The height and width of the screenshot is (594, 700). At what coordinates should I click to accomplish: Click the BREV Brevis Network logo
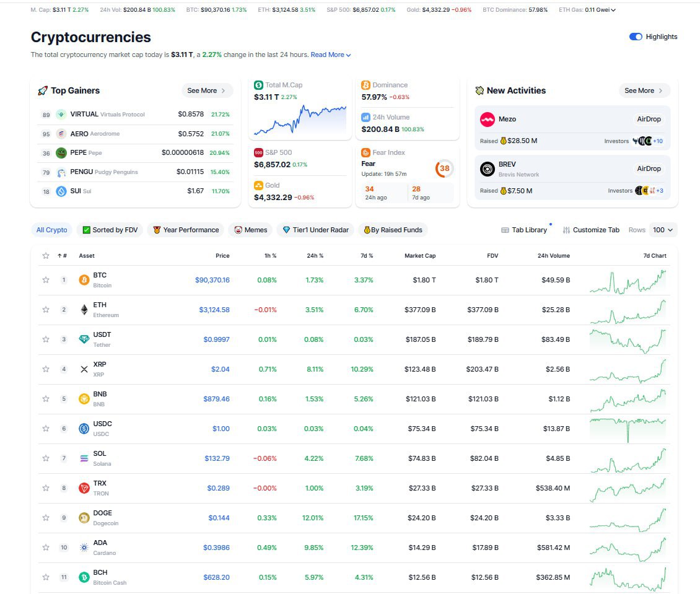(488, 168)
